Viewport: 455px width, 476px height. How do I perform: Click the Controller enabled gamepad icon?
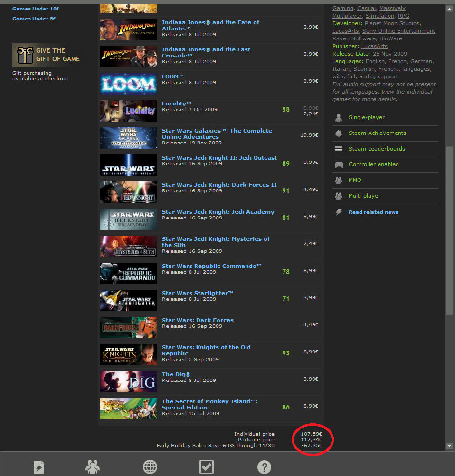(339, 164)
